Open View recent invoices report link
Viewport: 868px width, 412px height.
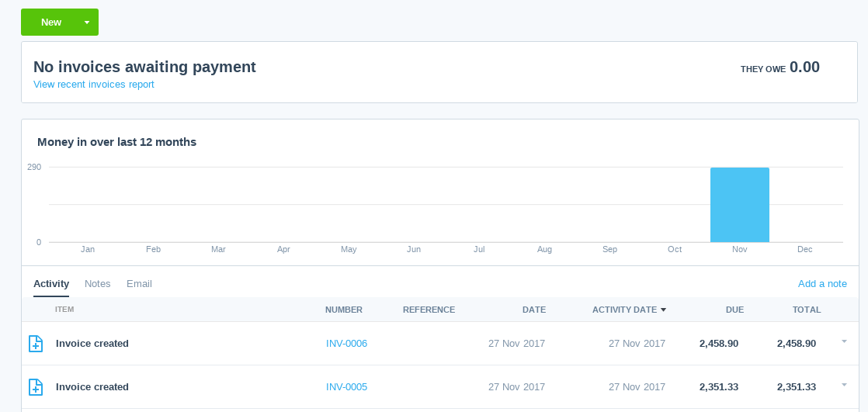93,84
